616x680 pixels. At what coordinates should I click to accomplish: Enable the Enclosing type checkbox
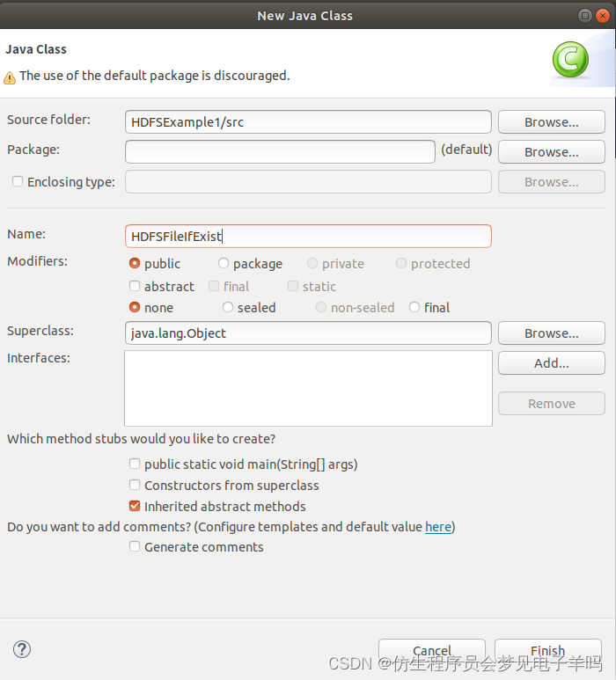click(18, 182)
